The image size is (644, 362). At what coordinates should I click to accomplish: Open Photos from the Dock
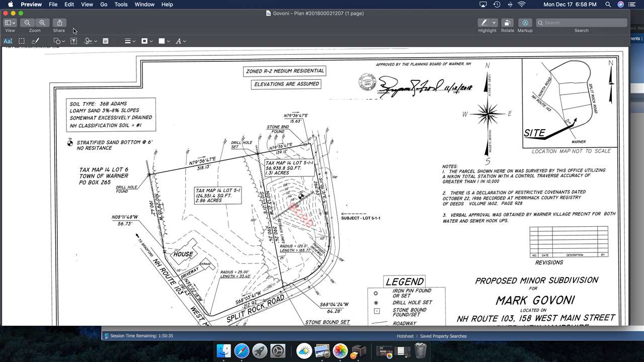[340, 350]
